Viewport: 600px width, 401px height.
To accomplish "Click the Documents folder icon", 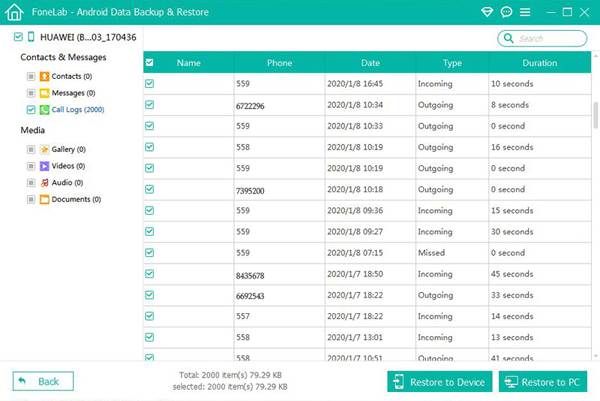I will click(44, 199).
